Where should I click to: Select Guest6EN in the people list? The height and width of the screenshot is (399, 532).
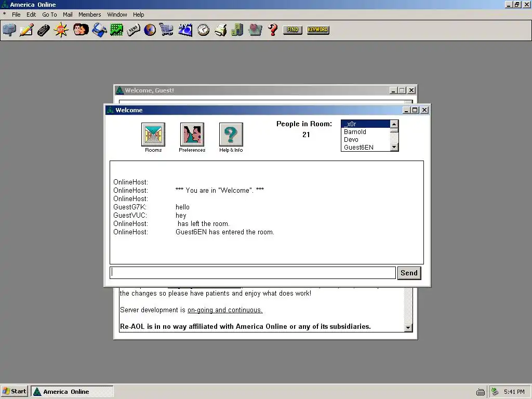[x=365, y=148]
